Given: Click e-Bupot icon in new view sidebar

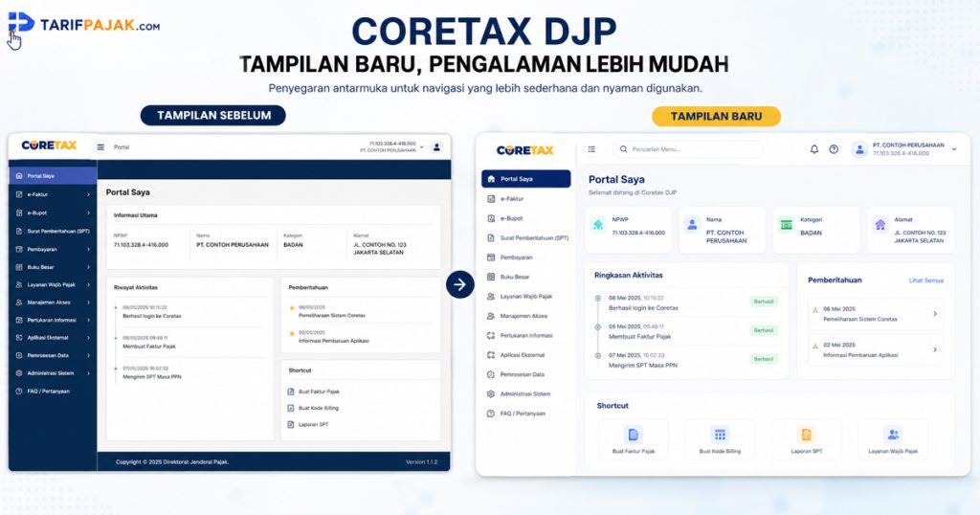Looking at the screenshot, I should tap(491, 219).
